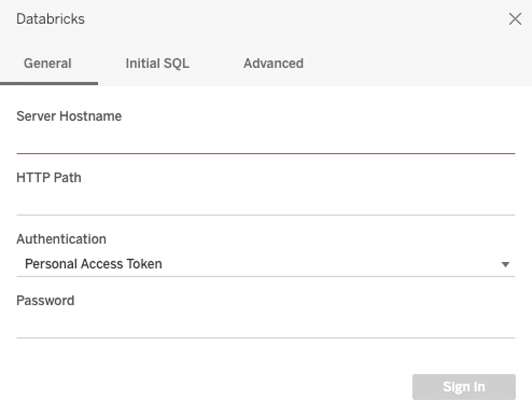Image resolution: width=532 pixels, height=414 pixels.
Task: Focus the HTTP Path input field
Action: pos(266,203)
